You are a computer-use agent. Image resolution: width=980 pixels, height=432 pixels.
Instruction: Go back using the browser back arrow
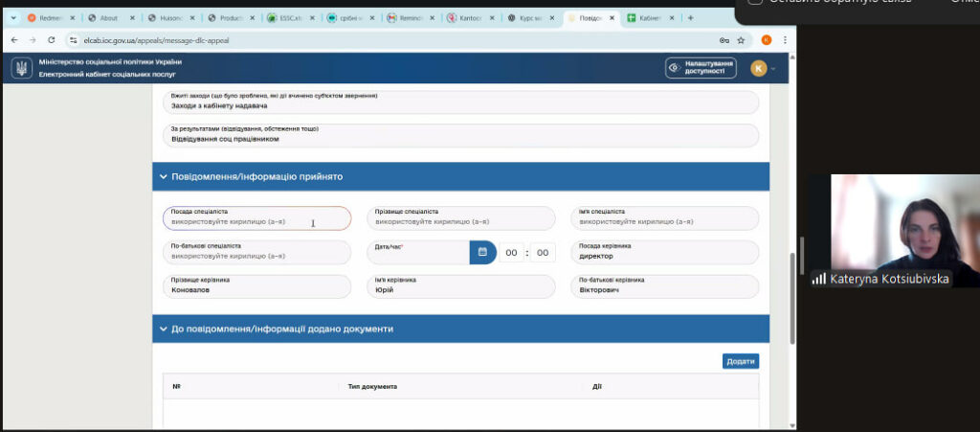15,40
